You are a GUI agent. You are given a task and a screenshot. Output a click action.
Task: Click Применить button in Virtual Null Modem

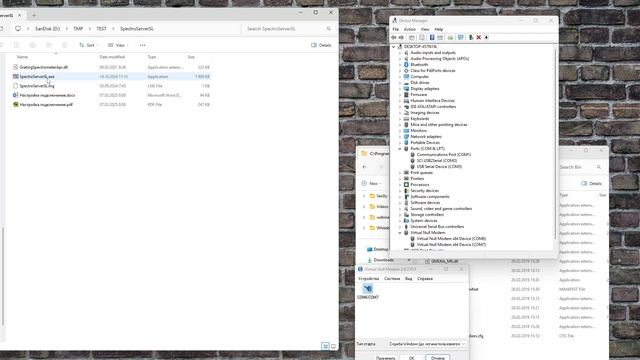point(385,358)
